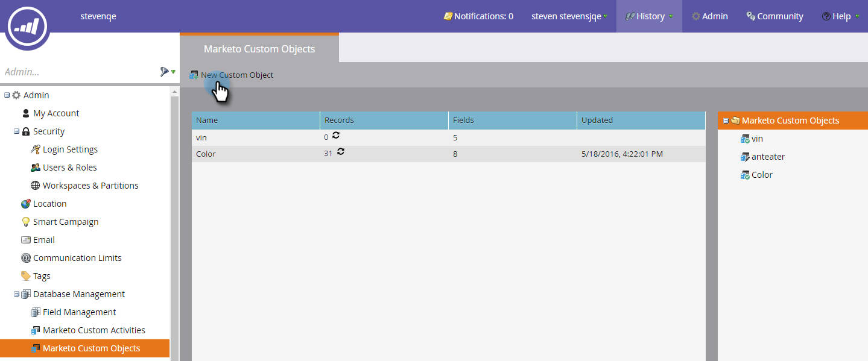Open Community from the top bar
The image size is (868, 361).
click(775, 16)
